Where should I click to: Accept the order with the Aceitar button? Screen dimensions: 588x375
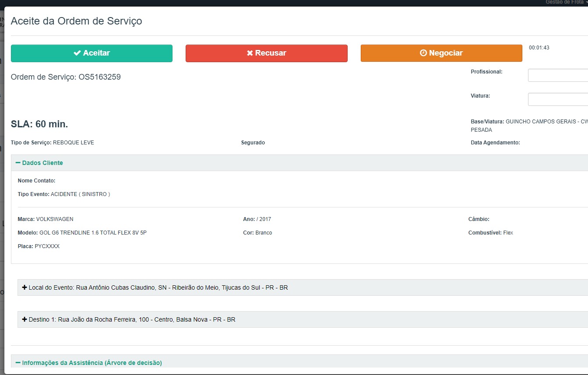point(92,53)
